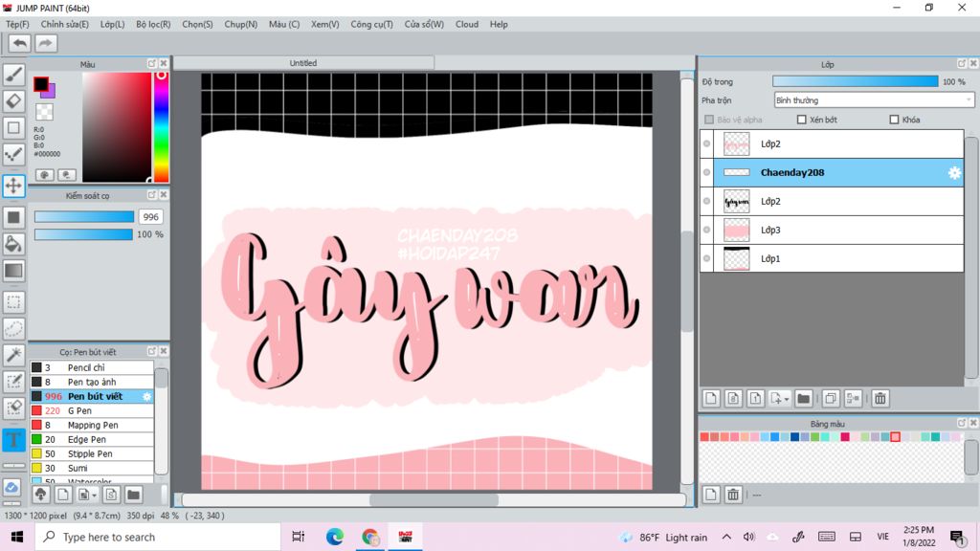Open Microsoft Edge from the taskbar
This screenshot has width=980, height=551.
[334, 538]
